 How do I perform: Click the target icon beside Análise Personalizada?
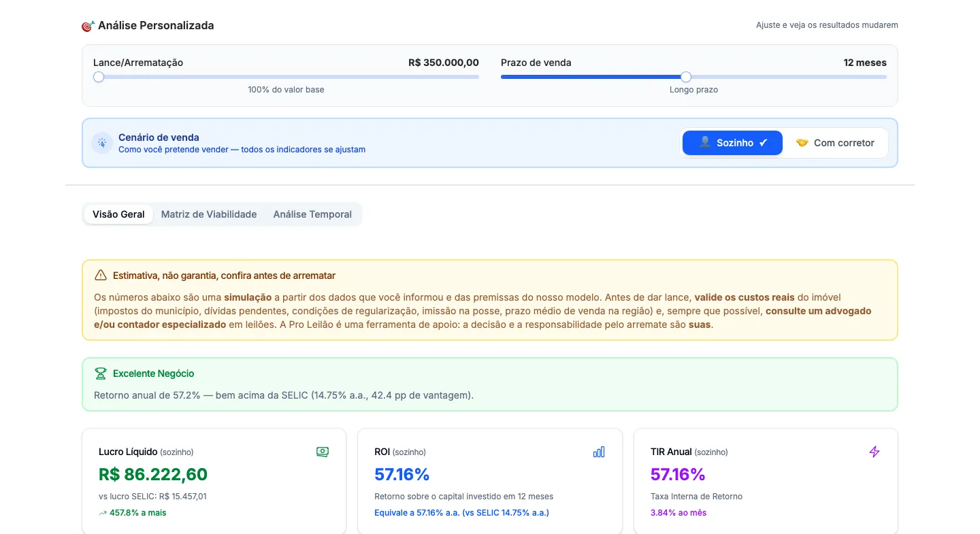click(88, 26)
